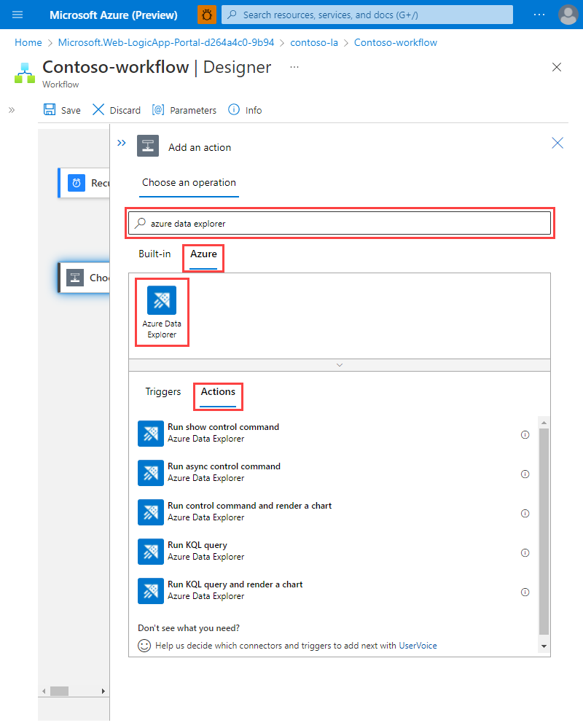Click the account avatar in top bar

tap(568, 15)
